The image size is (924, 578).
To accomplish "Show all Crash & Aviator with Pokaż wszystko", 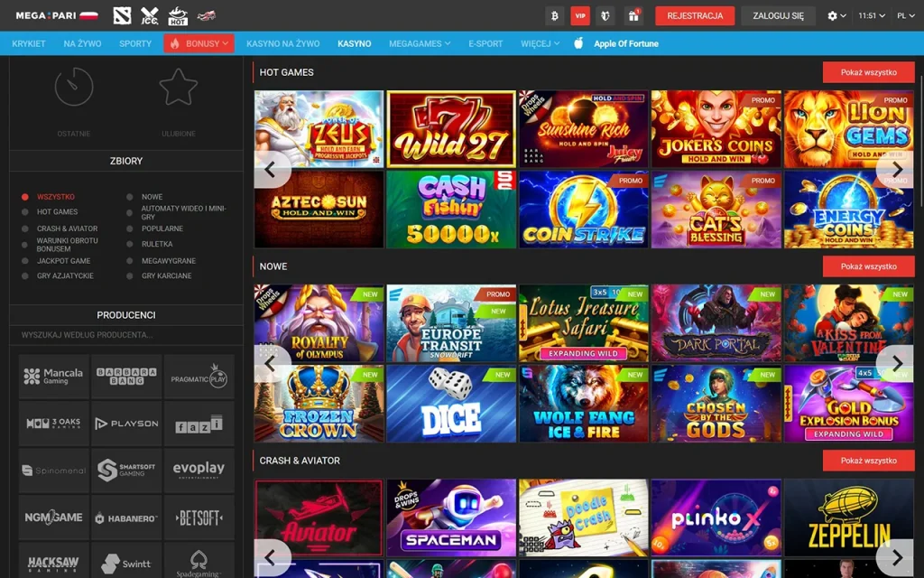I will click(x=869, y=461).
